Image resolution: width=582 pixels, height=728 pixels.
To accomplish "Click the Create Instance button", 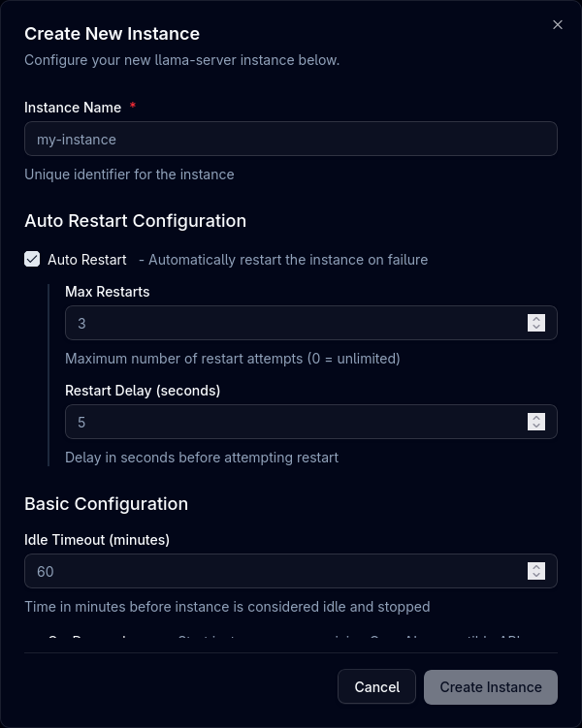I will tap(491, 686).
